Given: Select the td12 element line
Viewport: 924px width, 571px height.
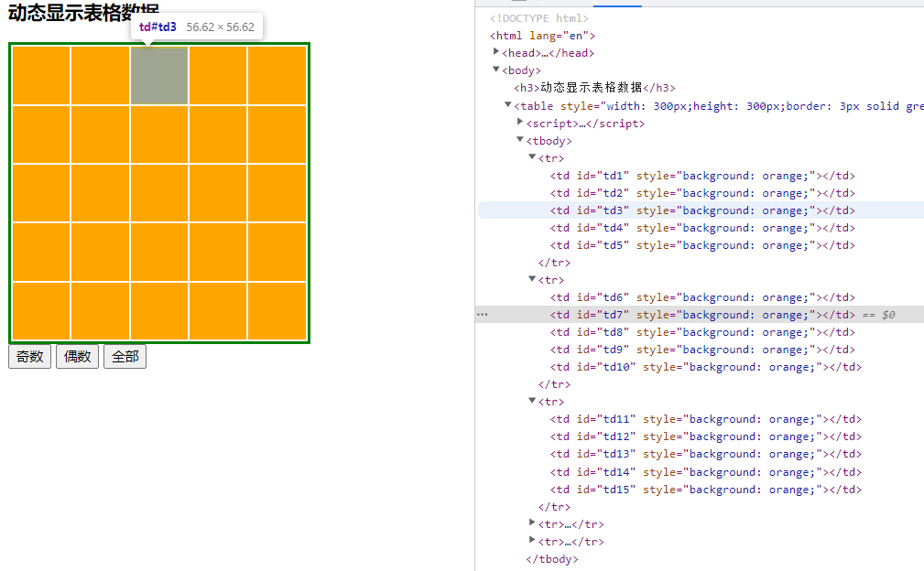Looking at the screenshot, I should pyautogui.click(x=706, y=436).
